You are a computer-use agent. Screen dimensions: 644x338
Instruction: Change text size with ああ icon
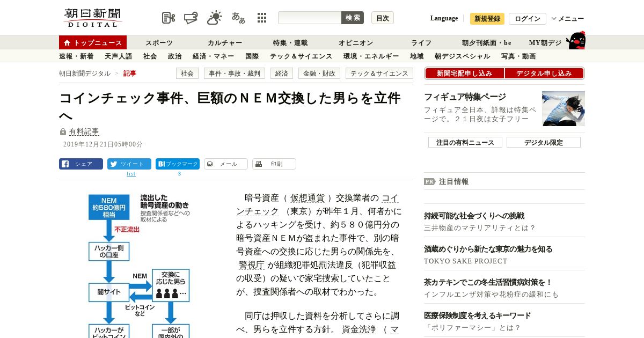point(238,18)
